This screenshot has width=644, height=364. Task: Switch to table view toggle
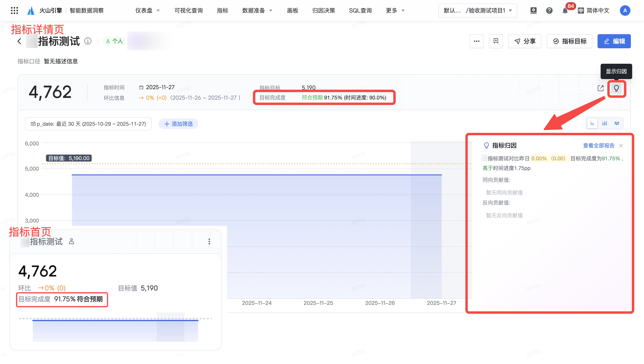[617, 123]
